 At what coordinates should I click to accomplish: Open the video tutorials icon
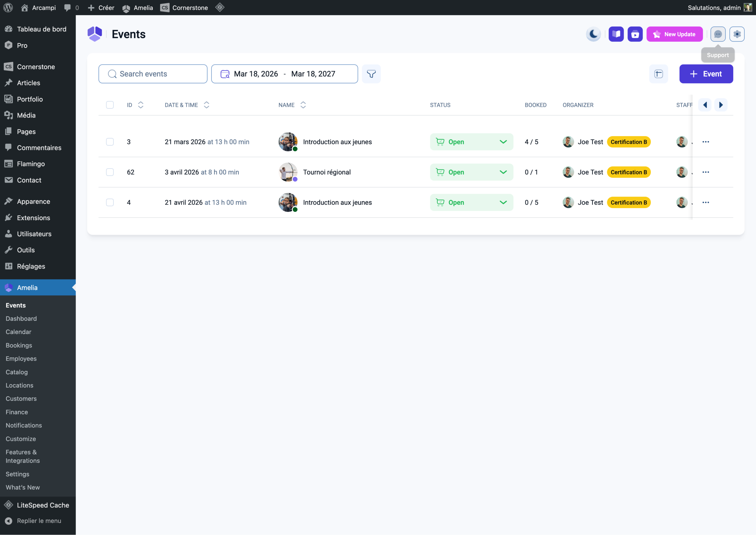click(x=635, y=34)
